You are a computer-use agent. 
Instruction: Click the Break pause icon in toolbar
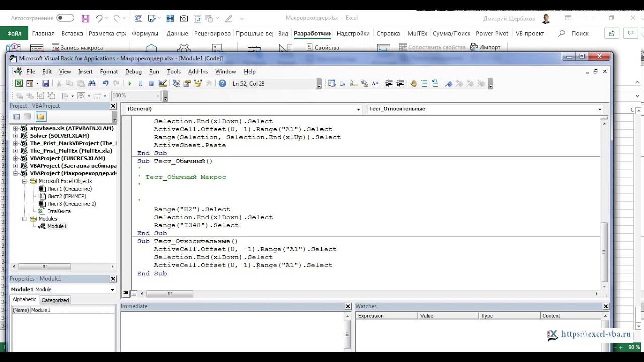click(140, 84)
